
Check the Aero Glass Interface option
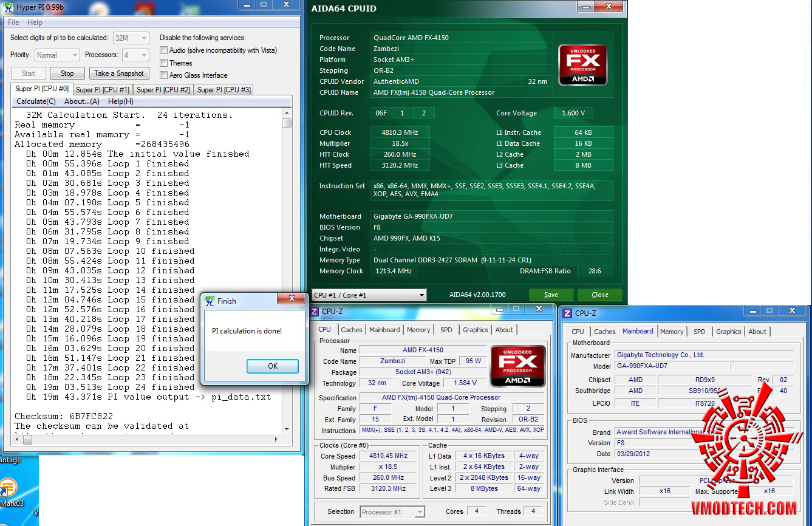tap(164, 75)
